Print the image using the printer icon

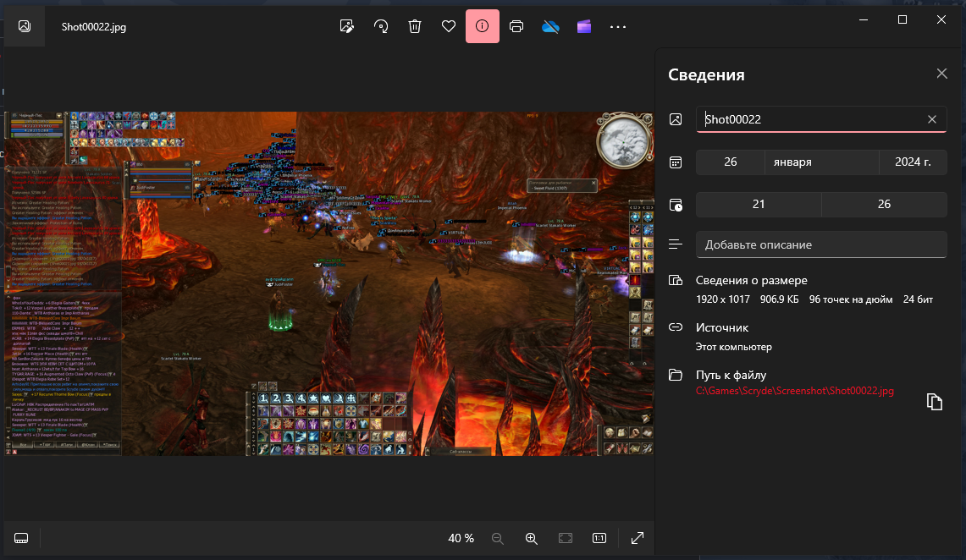click(516, 26)
